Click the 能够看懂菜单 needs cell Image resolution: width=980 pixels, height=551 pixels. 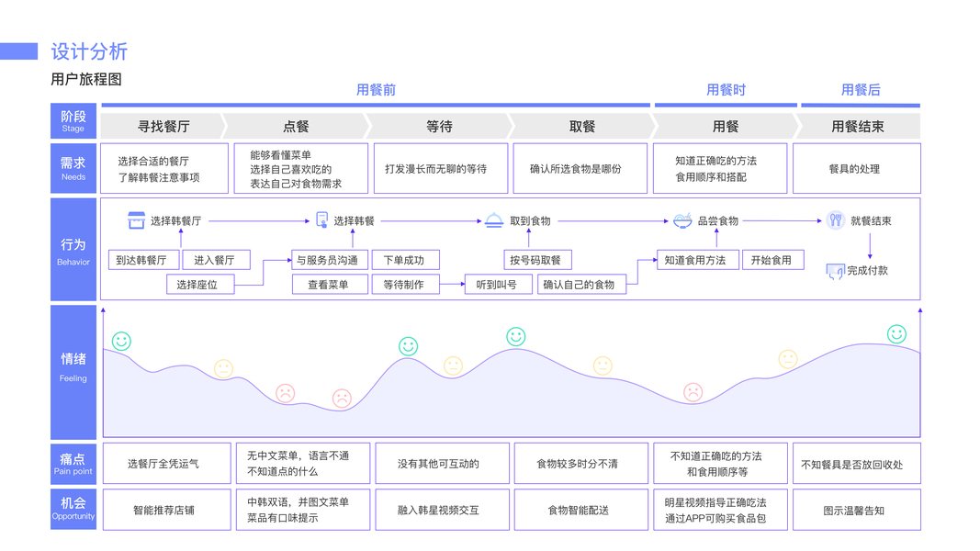tap(300, 169)
